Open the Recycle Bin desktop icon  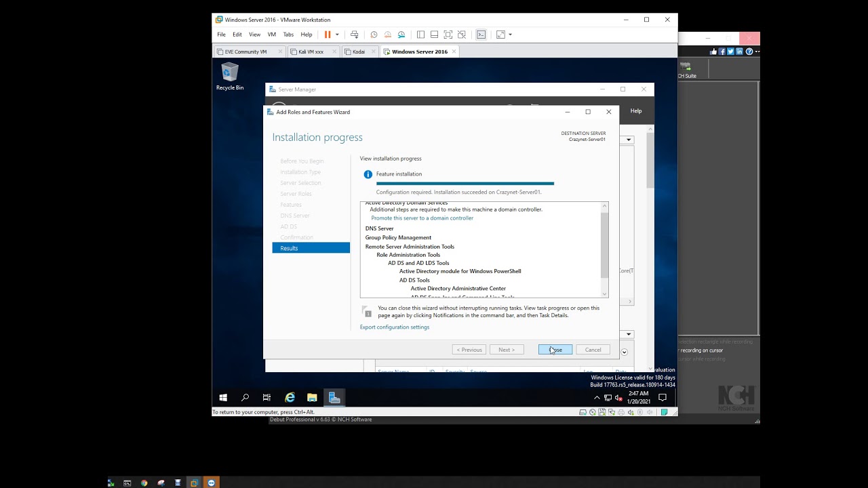coord(230,77)
